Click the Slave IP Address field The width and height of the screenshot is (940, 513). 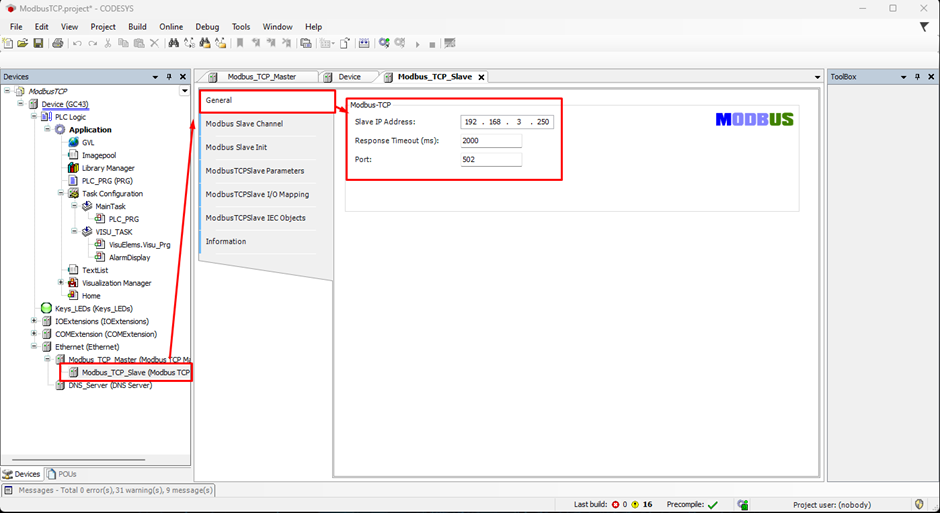[507, 122]
